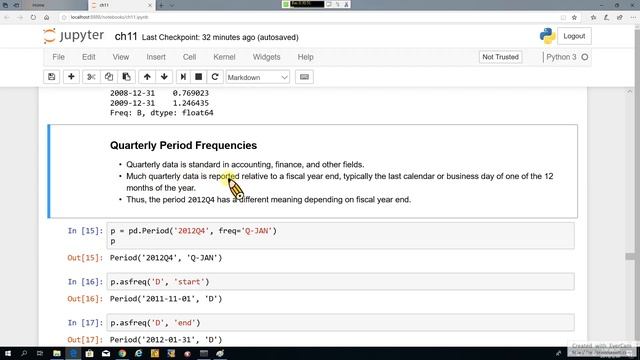The height and width of the screenshot is (360, 640).
Task: Open Chrome from the taskbar
Action: 122,353
